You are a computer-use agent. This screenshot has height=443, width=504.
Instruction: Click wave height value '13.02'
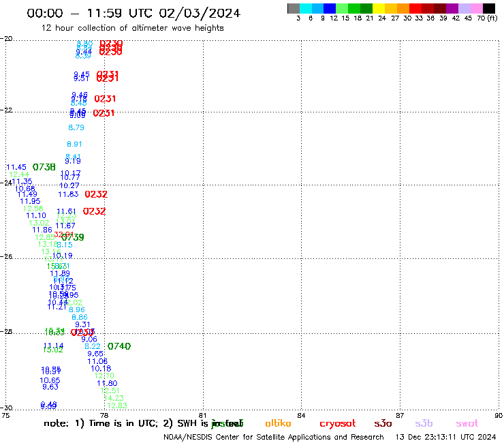point(39,224)
